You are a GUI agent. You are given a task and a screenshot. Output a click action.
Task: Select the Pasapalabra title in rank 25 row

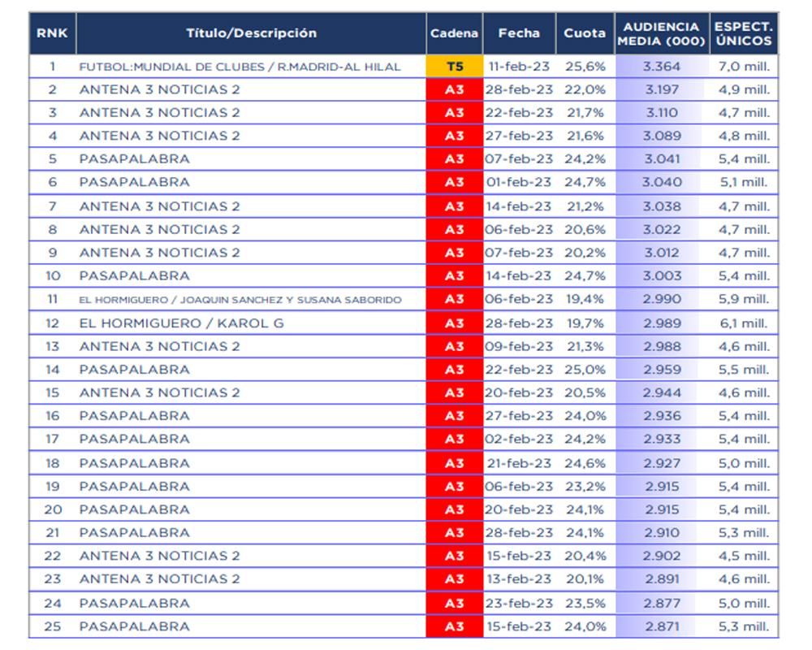click(134, 626)
